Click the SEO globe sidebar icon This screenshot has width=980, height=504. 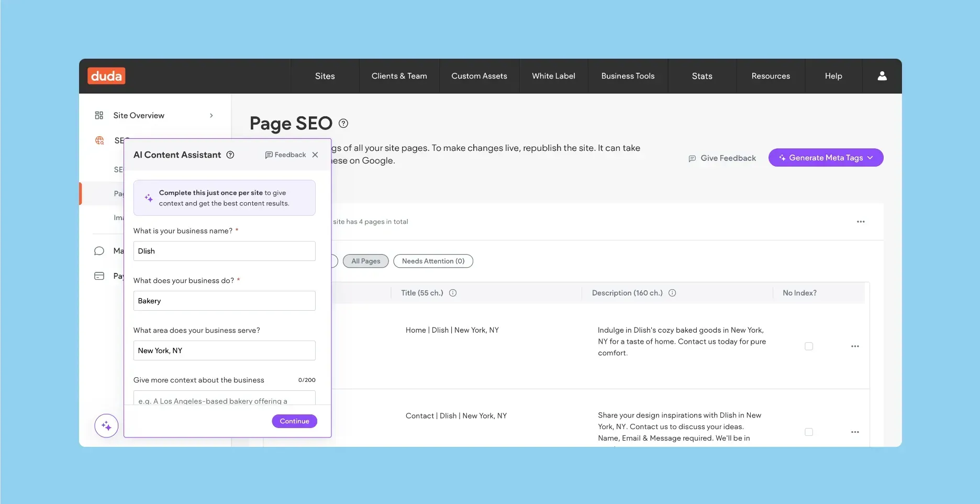tap(99, 140)
